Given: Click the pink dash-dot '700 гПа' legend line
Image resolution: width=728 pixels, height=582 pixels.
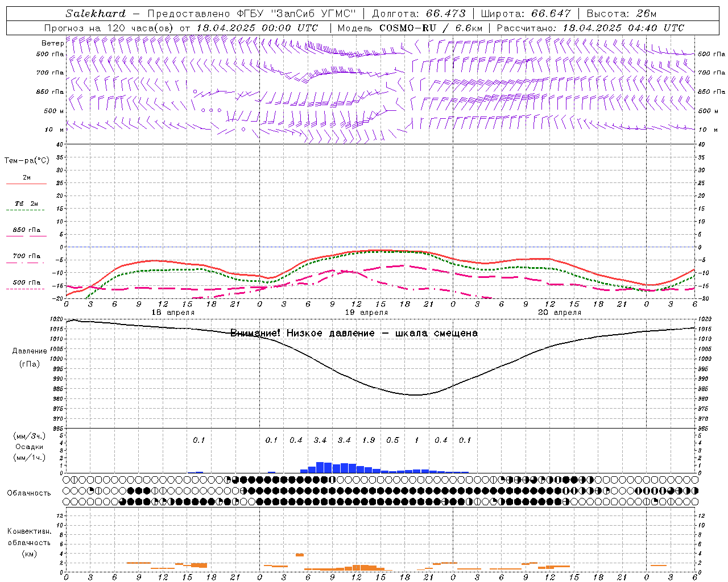Looking at the screenshot, I should (26, 263).
